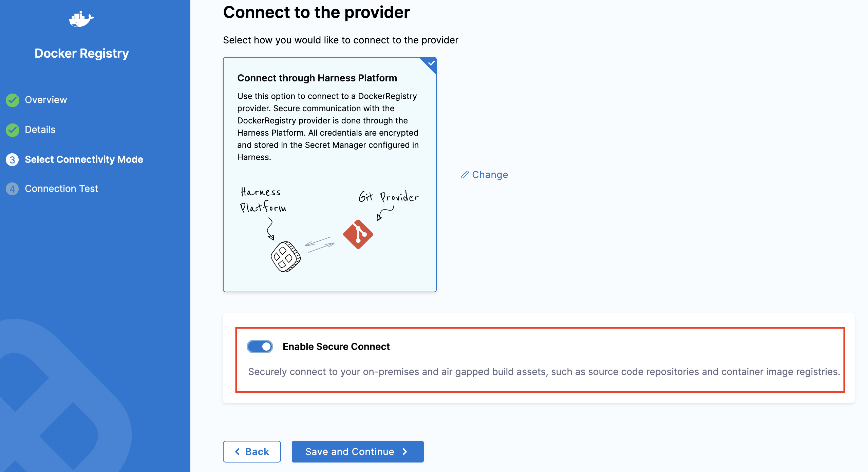Click the Enable Secure Connect label
This screenshot has height=472, width=868.
(x=336, y=347)
